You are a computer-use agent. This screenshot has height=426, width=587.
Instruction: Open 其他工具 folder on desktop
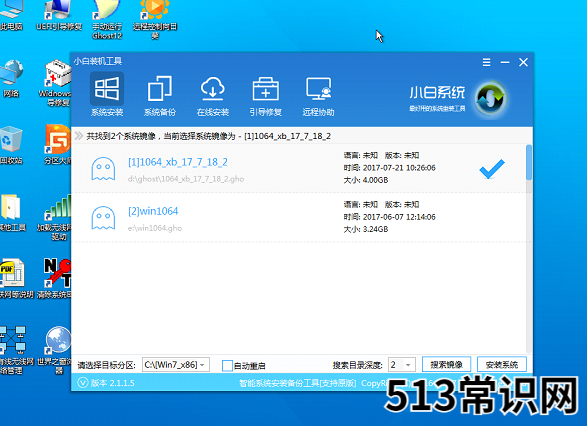tap(12, 212)
